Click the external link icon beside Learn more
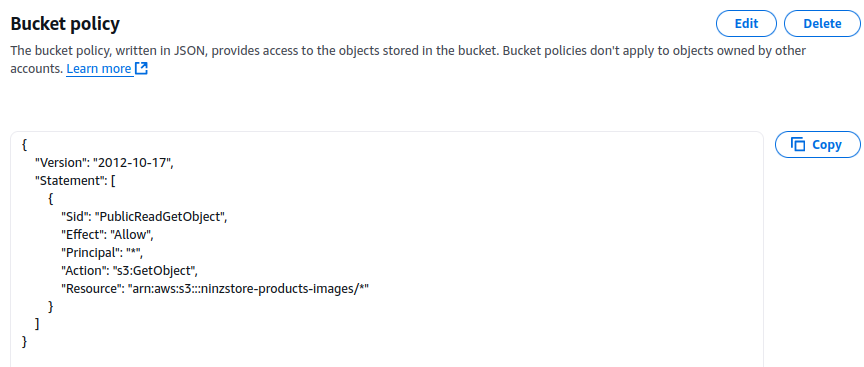Viewport: 864px width, 367px height. click(x=142, y=69)
